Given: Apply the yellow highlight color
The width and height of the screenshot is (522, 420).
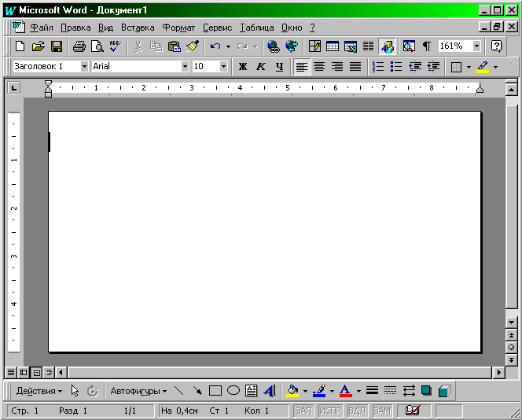Looking at the screenshot, I should pos(482,67).
